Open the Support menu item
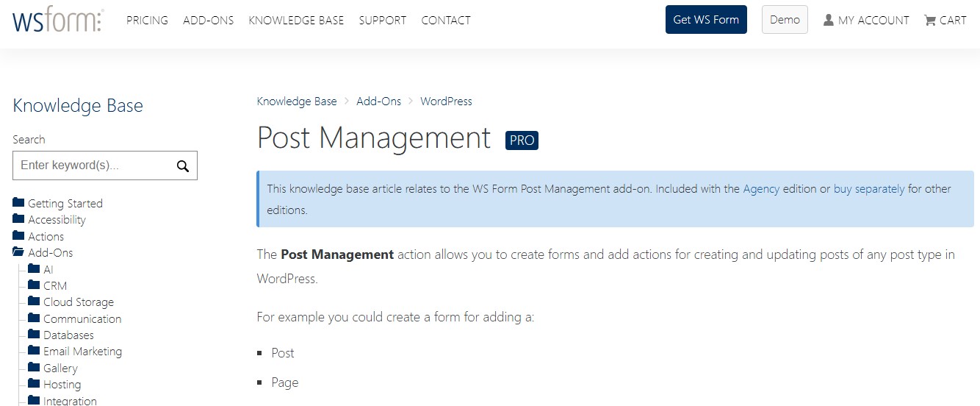 (x=383, y=20)
